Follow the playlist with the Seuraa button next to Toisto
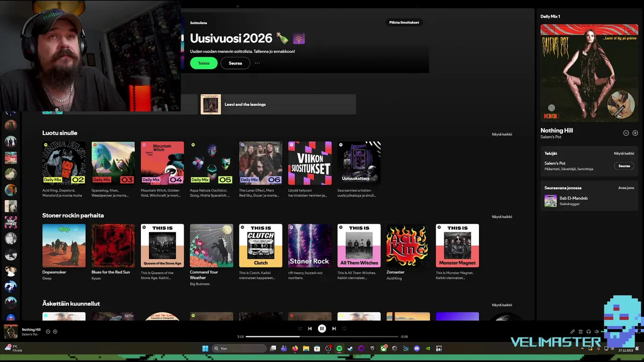 pyautogui.click(x=235, y=63)
